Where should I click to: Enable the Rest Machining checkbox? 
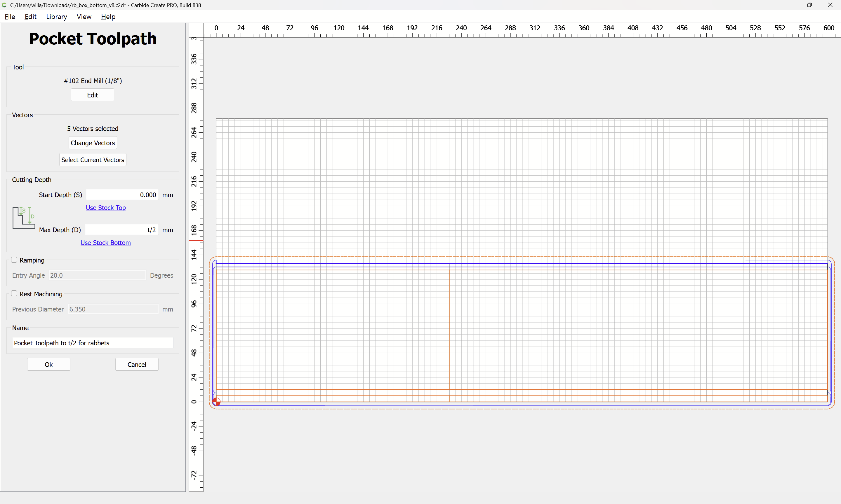(x=14, y=294)
